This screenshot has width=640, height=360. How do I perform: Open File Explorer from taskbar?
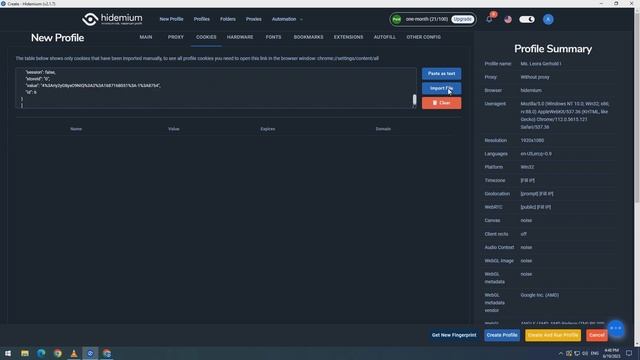pos(25,353)
